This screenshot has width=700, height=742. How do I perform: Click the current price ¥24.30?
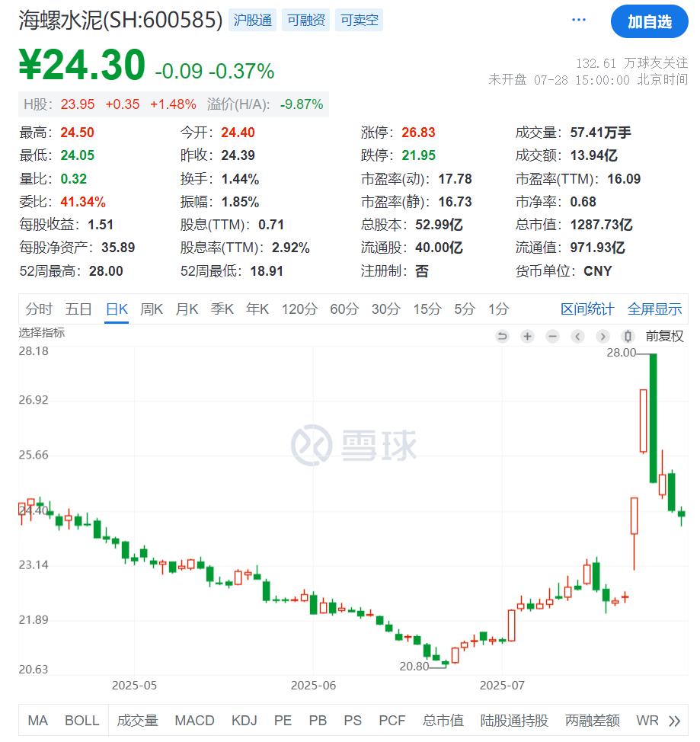[x=82, y=65]
